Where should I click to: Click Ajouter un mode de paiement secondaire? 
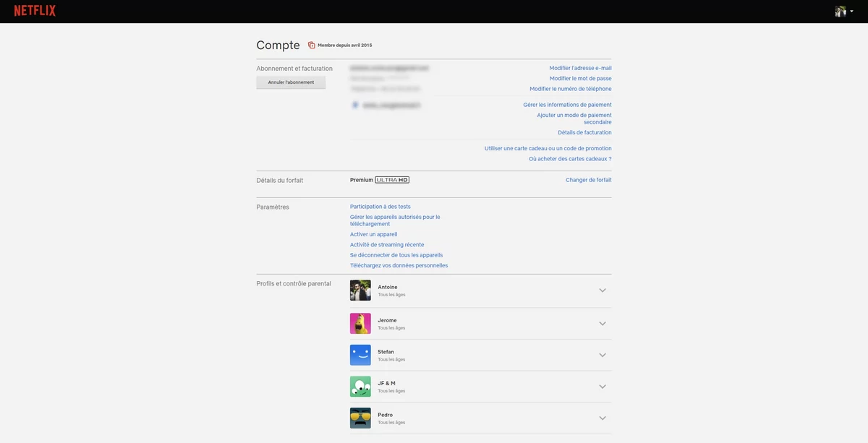[x=574, y=119]
